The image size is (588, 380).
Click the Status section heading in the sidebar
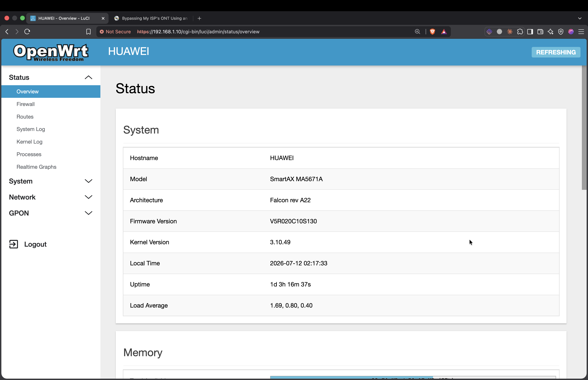[x=19, y=78]
